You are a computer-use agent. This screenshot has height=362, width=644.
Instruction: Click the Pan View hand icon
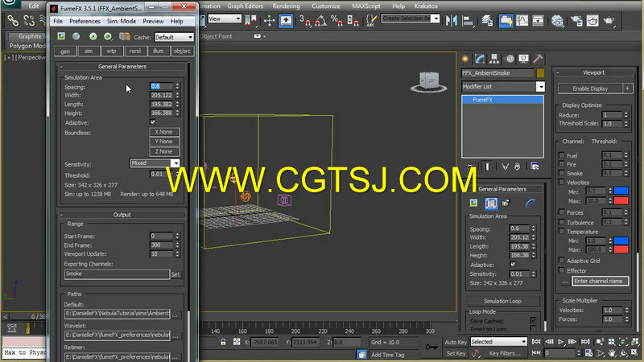612,352
